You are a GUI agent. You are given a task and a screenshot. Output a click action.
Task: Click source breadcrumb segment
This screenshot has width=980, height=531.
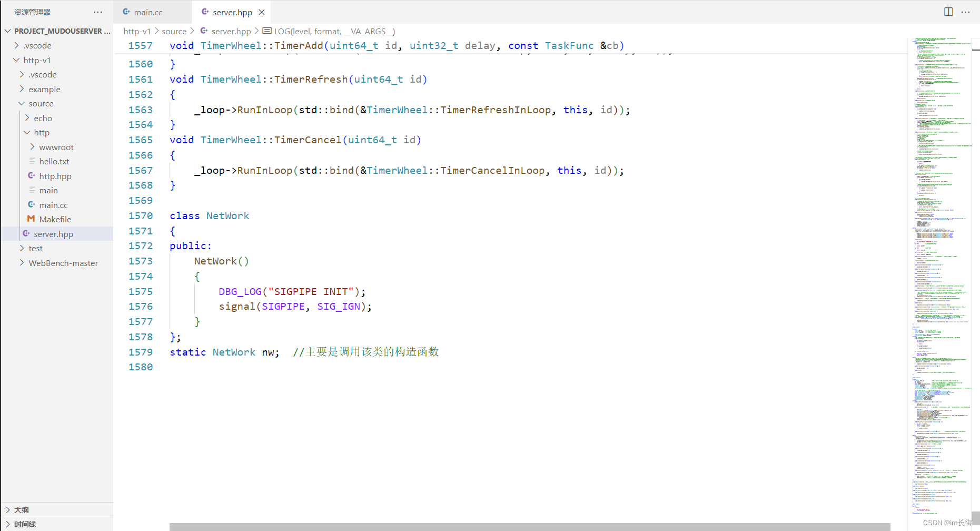[174, 31]
